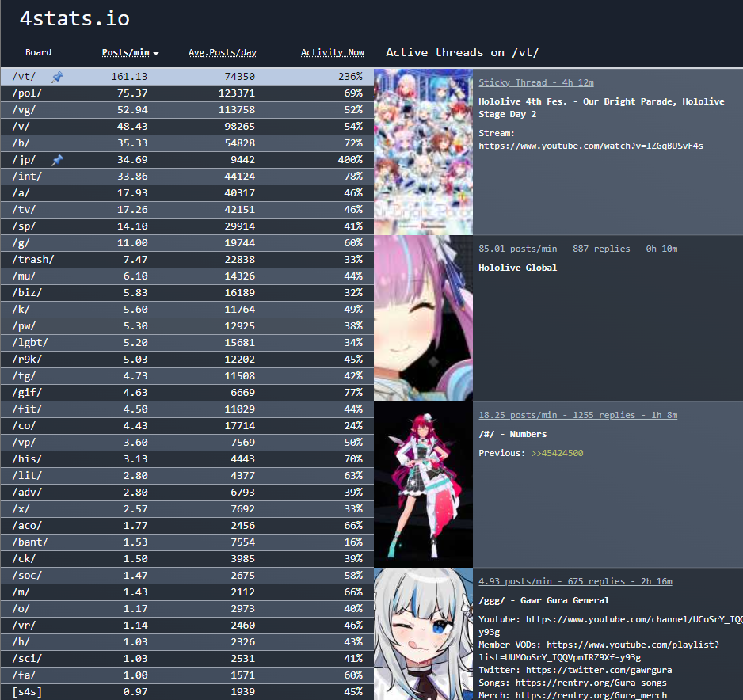743x700 pixels.
Task: Select the /trash/ board row
Action: (x=187, y=260)
